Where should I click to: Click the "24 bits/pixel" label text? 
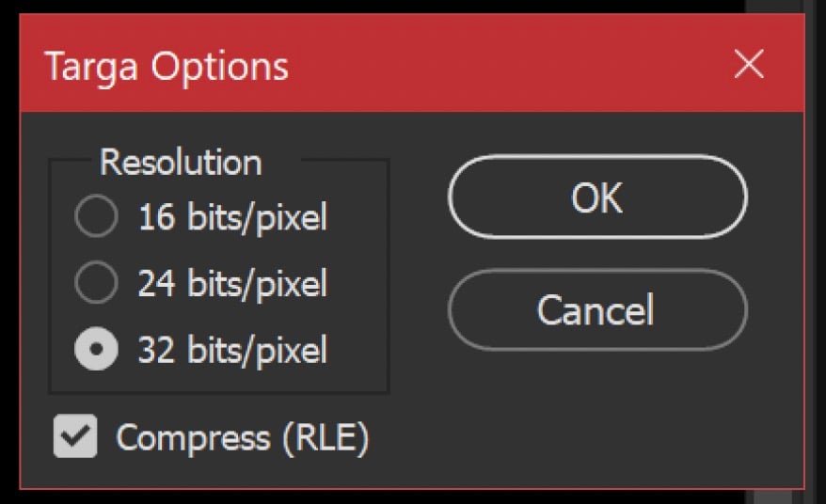232,283
